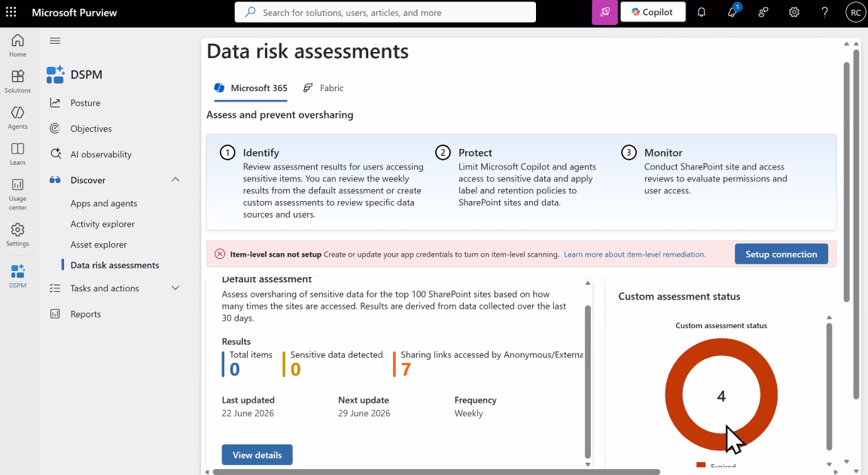Click the DSPM logo in the sidebar header
This screenshot has height=475, width=868.
pos(56,75)
